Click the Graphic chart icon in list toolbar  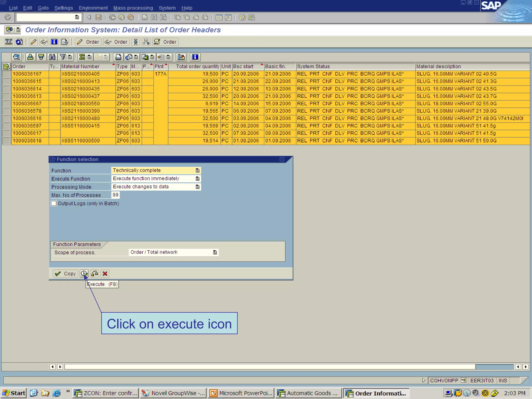[x=181, y=57]
